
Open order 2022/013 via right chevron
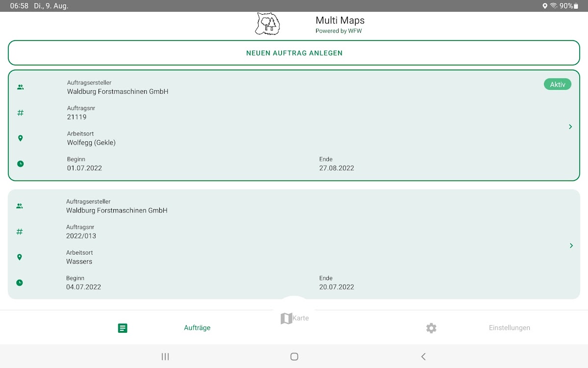(x=571, y=245)
